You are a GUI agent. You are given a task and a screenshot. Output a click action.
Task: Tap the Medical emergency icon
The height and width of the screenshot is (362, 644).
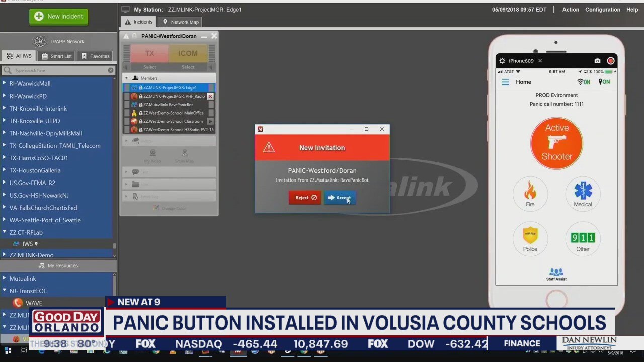coord(583,192)
